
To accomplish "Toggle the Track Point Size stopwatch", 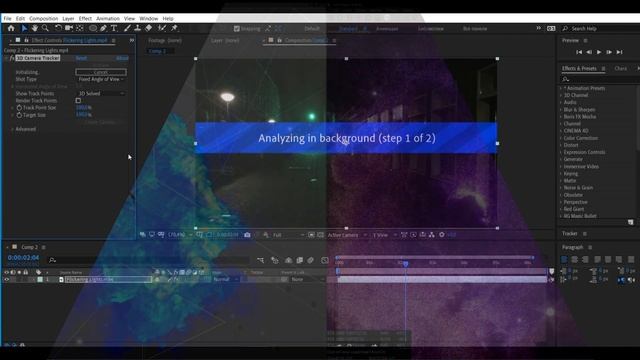I will point(19,108).
